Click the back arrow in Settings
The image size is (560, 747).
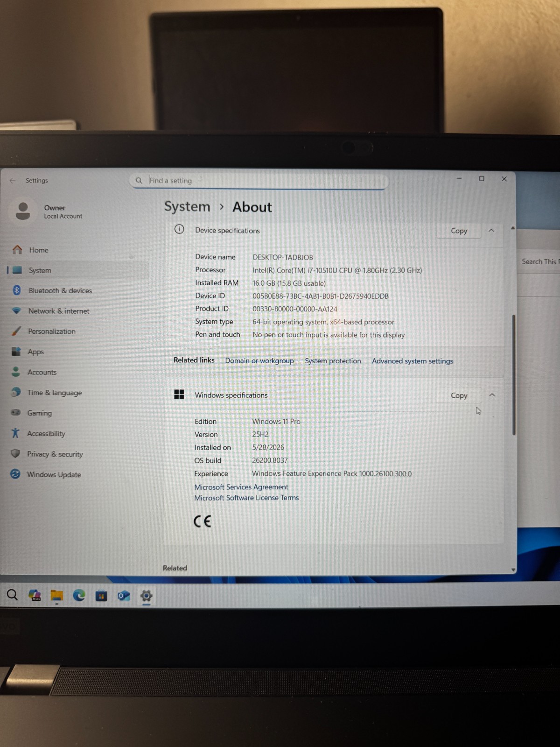tap(13, 181)
